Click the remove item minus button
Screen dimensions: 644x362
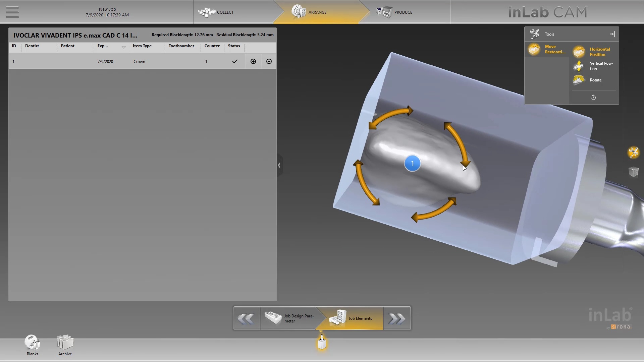[269, 61]
